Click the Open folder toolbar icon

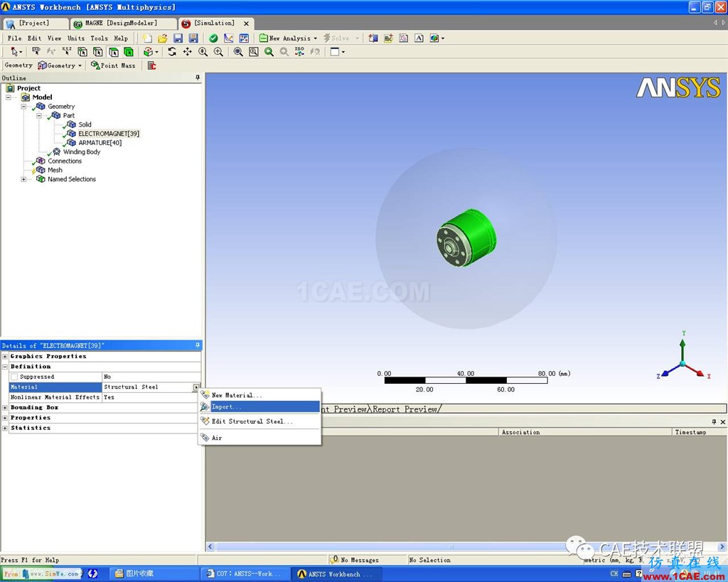click(163, 38)
